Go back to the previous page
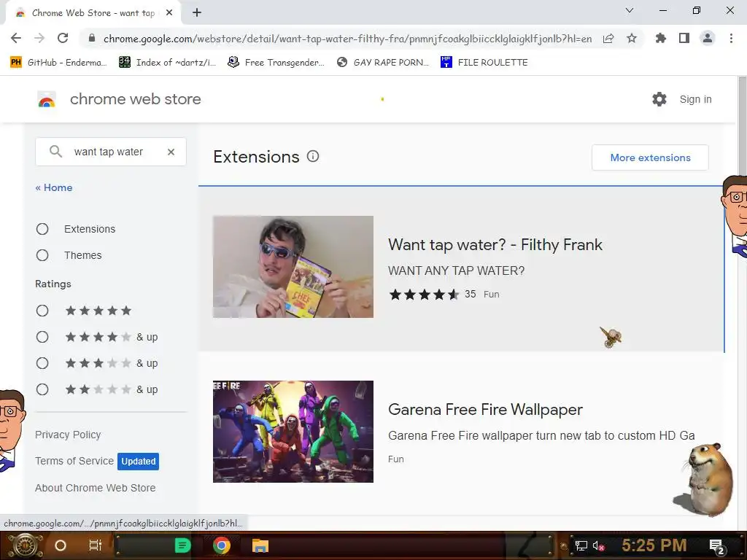Screen dimensions: 747x560 click(16, 38)
